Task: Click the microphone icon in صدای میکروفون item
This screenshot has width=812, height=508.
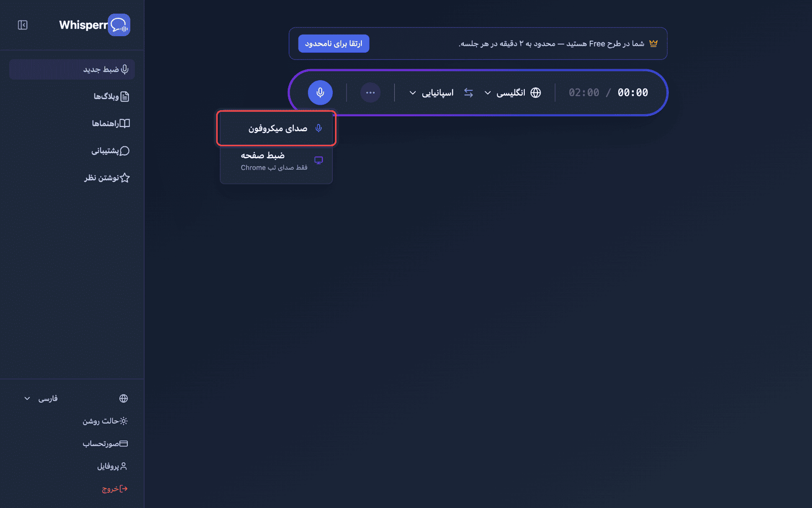Action: pyautogui.click(x=319, y=128)
